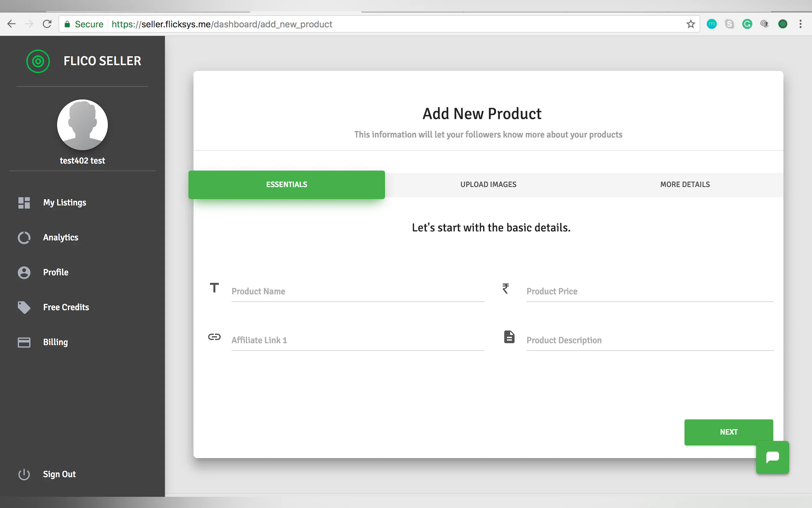Focus the Product Name field
The width and height of the screenshot is (812, 508).
(x=357, y=291)
